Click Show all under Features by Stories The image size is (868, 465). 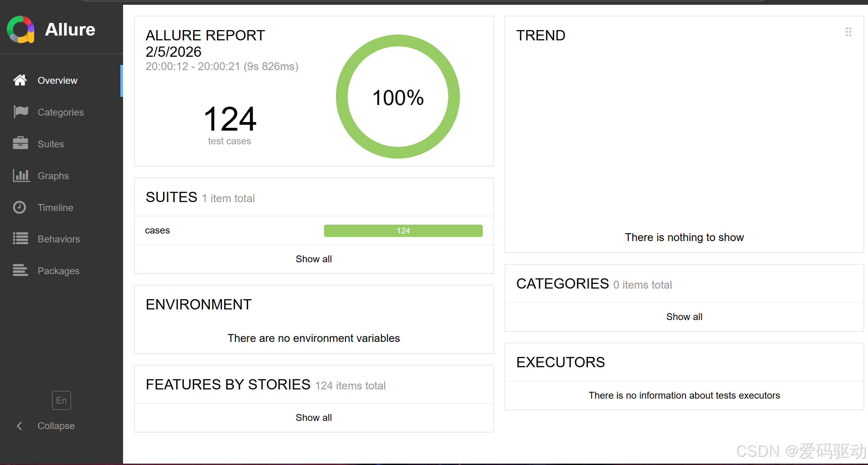pyautogui.click(x=313, y=417)
